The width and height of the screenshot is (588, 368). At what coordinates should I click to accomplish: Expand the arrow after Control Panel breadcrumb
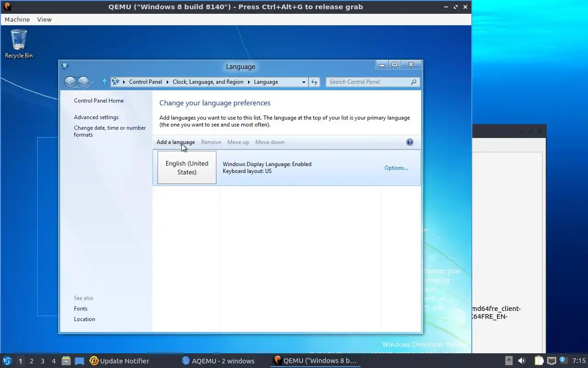(x=168, y=82)
